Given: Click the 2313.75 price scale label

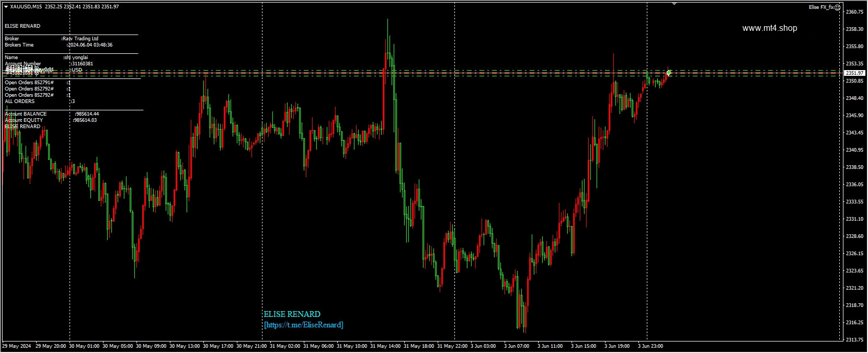Looking at the screenshot, I should click(x=854, y=340).
